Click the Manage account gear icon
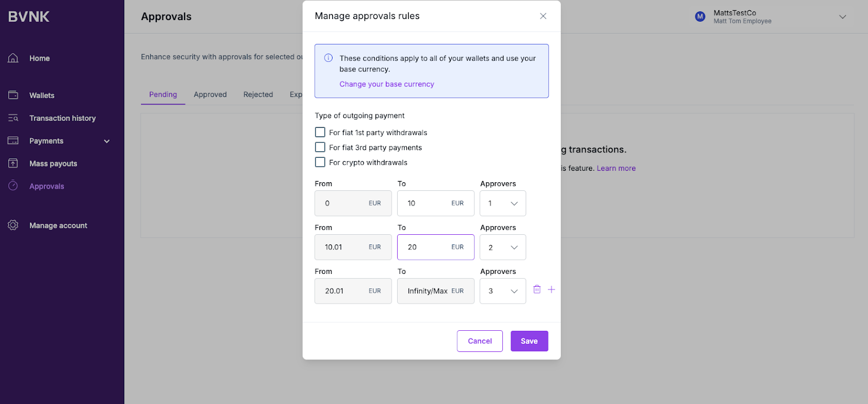The image size is (868, 404). [13, 225]
